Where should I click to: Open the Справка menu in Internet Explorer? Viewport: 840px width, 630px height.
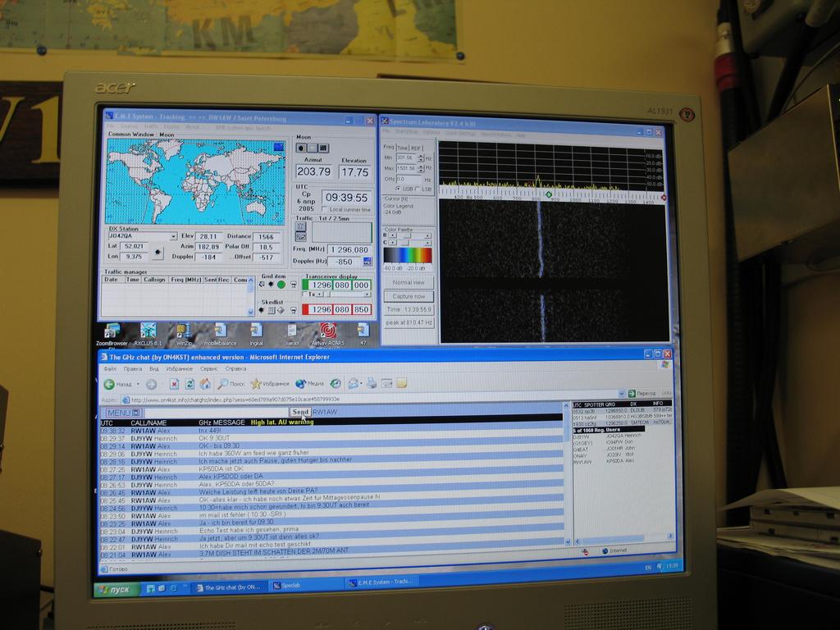click(x=235, y=369)
